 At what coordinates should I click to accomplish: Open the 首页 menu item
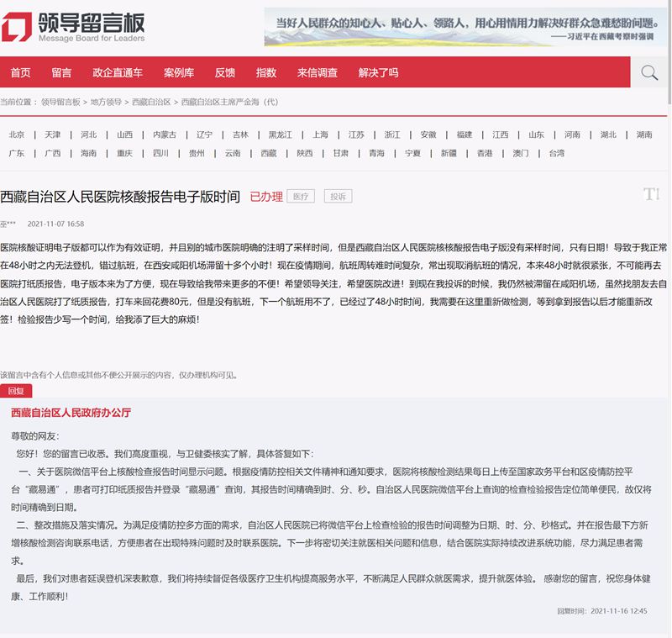pos(20,73)
